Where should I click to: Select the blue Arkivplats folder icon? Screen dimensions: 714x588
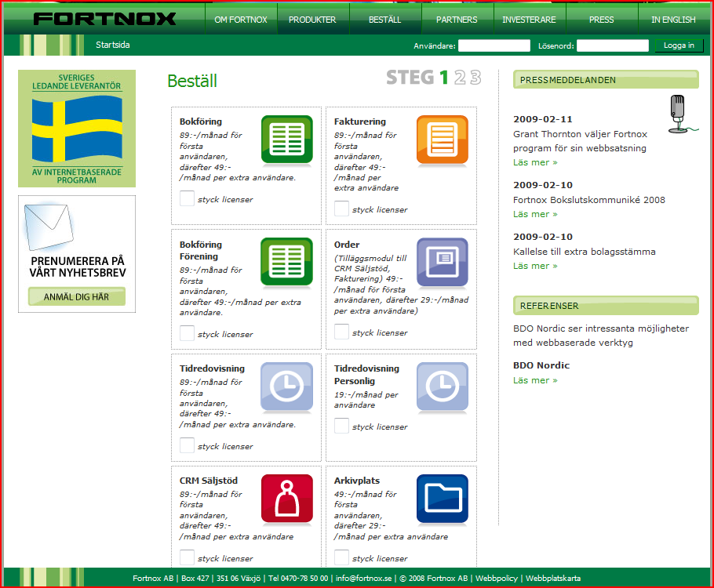click(x=443, y=499)
